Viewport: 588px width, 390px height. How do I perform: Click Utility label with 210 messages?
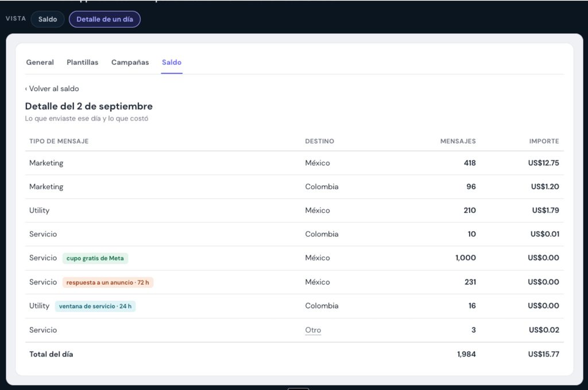tap(40, 210)
